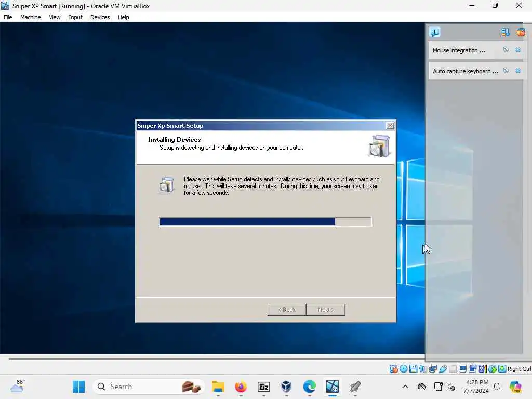Restore down the VirtualBox window
This screenshot has width=532, height=399.
click(x=495, y=5)
